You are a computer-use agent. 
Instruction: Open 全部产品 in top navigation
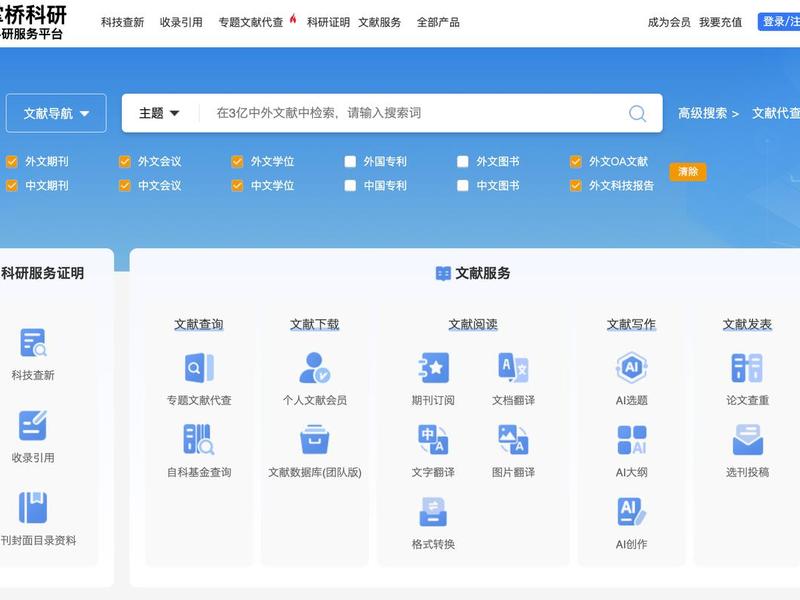pyautogui.click(x=438, y=22)
